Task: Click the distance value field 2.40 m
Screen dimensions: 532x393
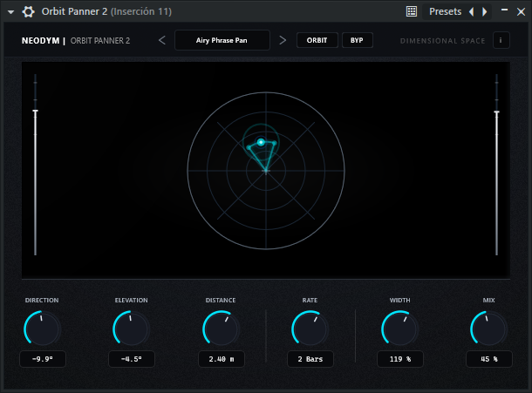Action: (x=222, y=359)
